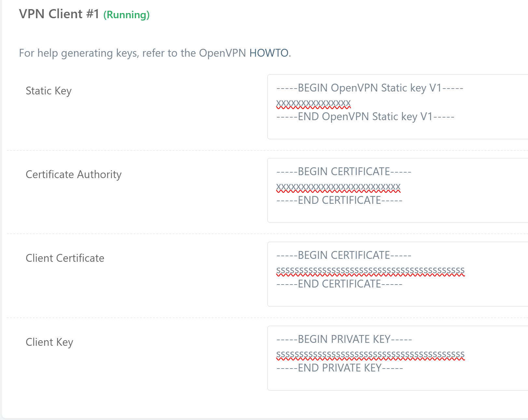Click END CERTIFICATE line in Client Certificate box
This screenshot has height=420, width=528.
point(339,284)
